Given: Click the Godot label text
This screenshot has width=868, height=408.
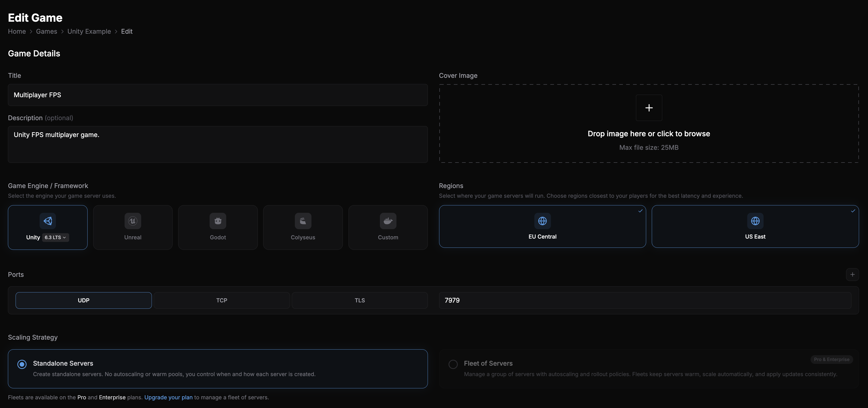Looking at the screenshot, I should [218, 238].
